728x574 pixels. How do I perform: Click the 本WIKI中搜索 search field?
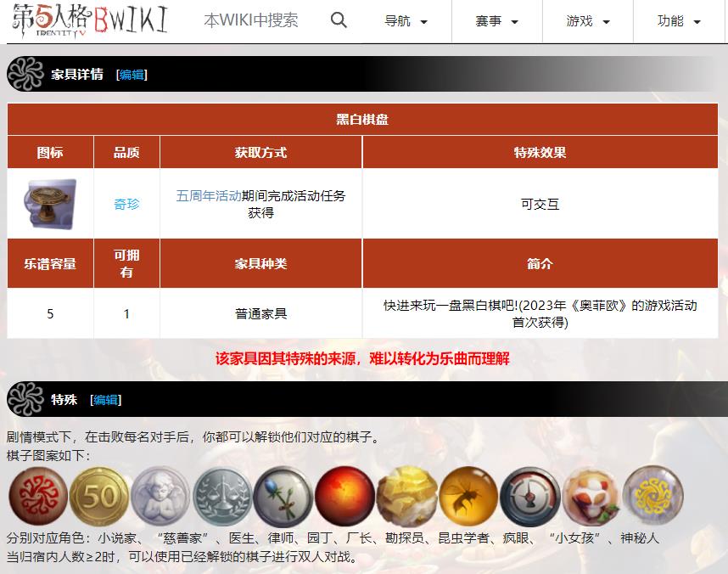[250, 20]
